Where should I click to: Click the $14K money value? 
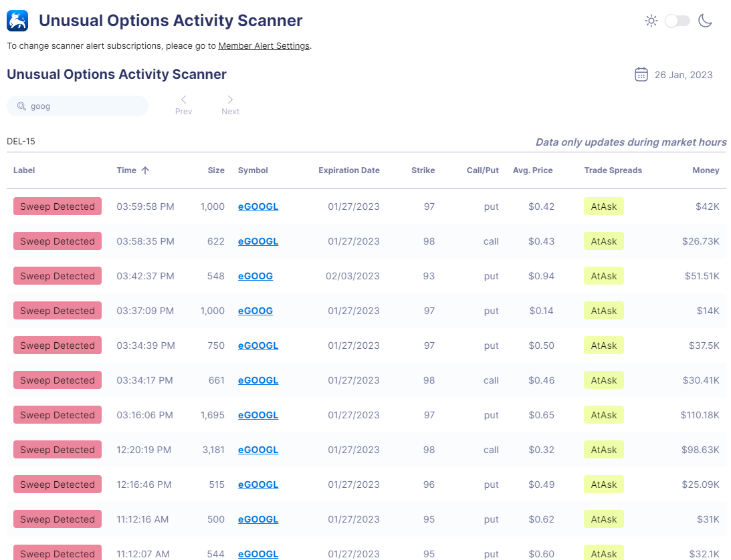[708, 311]
